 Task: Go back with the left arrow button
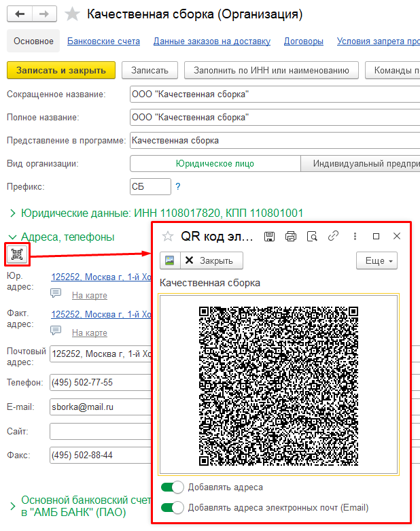pyautogui.click(x=20, y=14)
